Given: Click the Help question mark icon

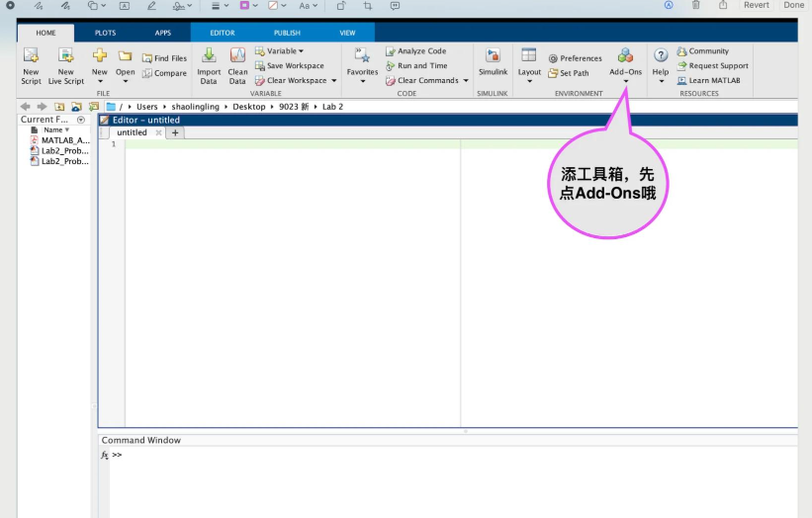Looking at the screenshot, I should point(661,55).
